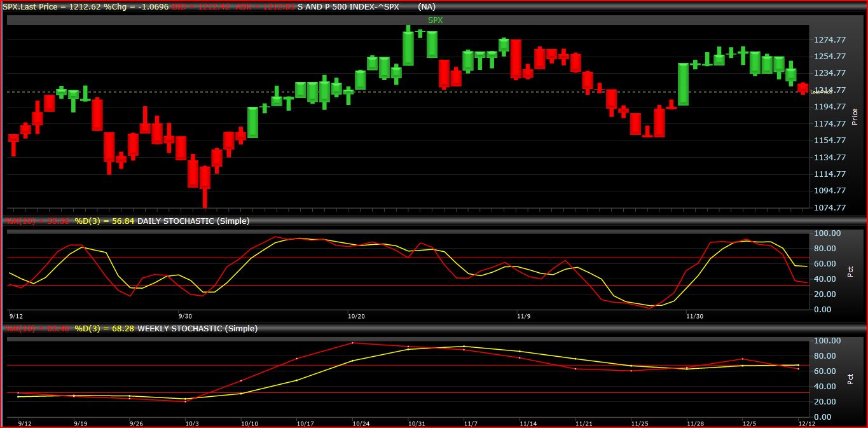Click 100.00 on weekly stochastic axis
The width and height of the screenshot is (868, 428).
coord(828,341)
